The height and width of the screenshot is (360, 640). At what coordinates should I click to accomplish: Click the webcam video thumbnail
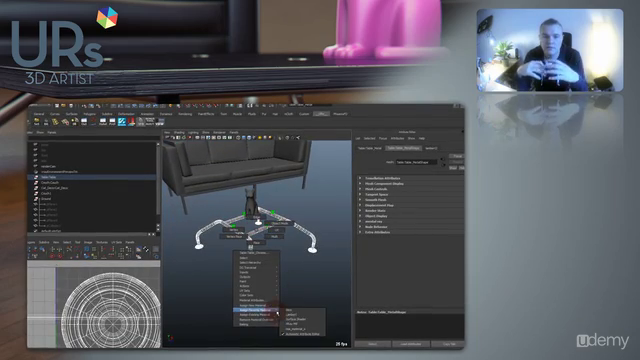[550, 50]
